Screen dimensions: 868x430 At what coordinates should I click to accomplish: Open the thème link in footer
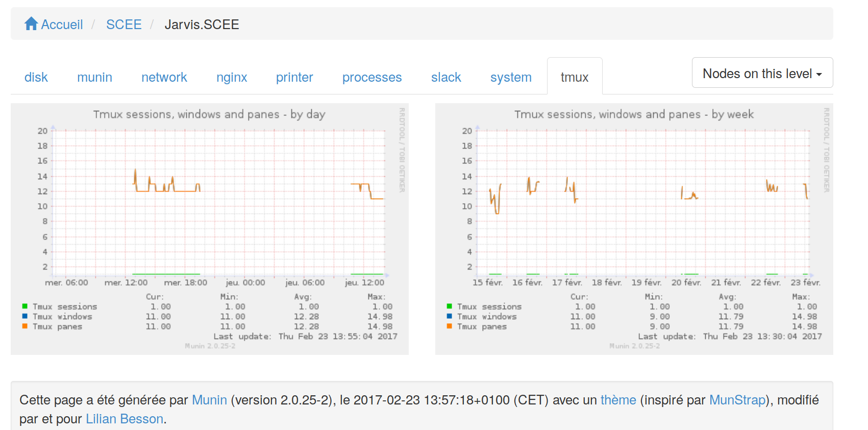pos(618,400)
